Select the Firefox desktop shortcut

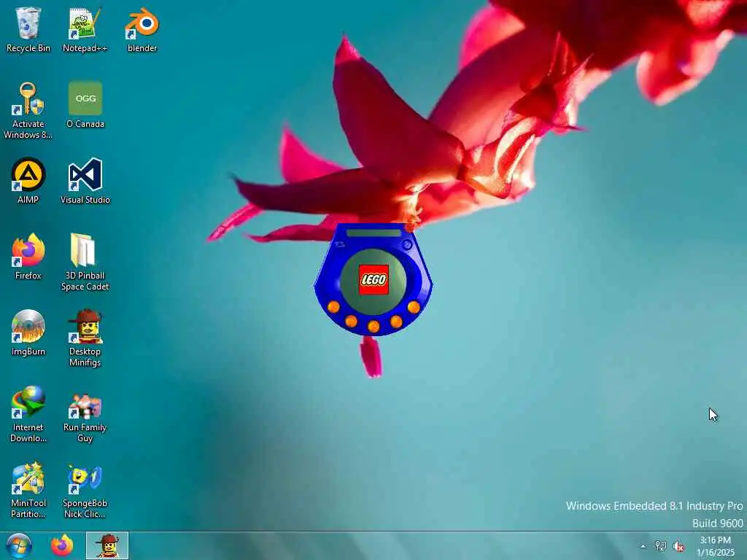[28, 257]
